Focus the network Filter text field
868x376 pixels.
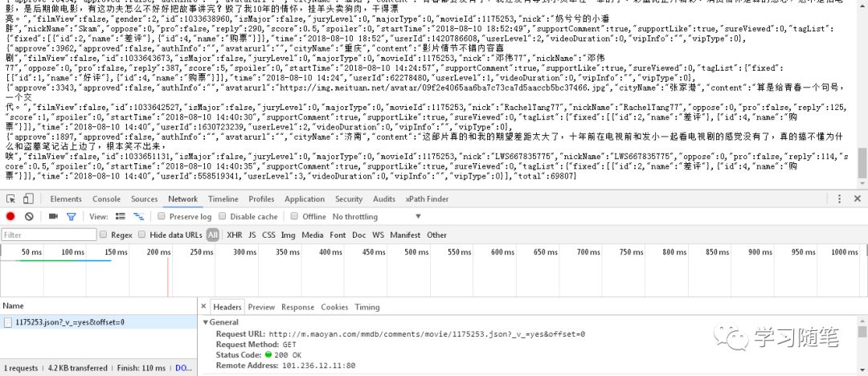pos(49,235)
